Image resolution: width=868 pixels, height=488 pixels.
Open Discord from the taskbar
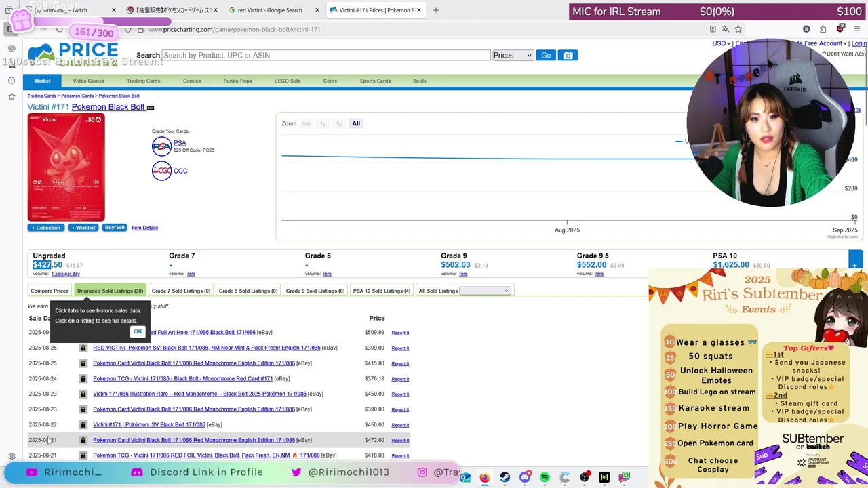pos(525,477)
